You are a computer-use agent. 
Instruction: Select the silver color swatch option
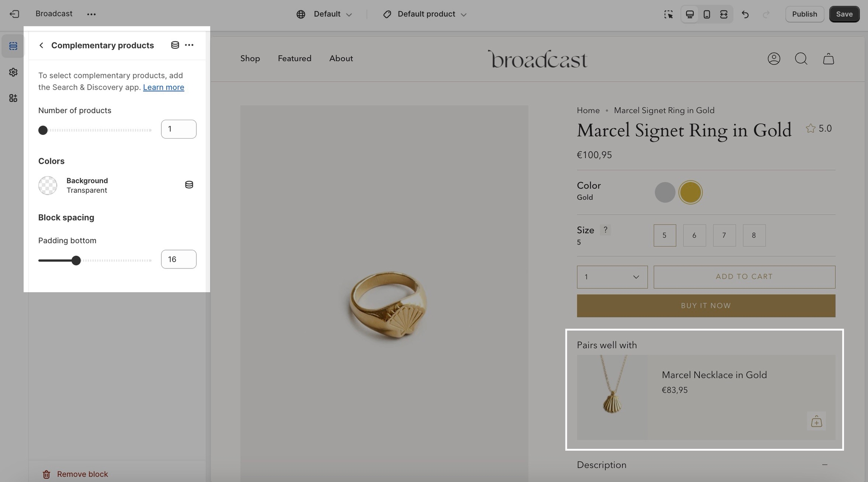pyautogui.click(x=665, y=192)
